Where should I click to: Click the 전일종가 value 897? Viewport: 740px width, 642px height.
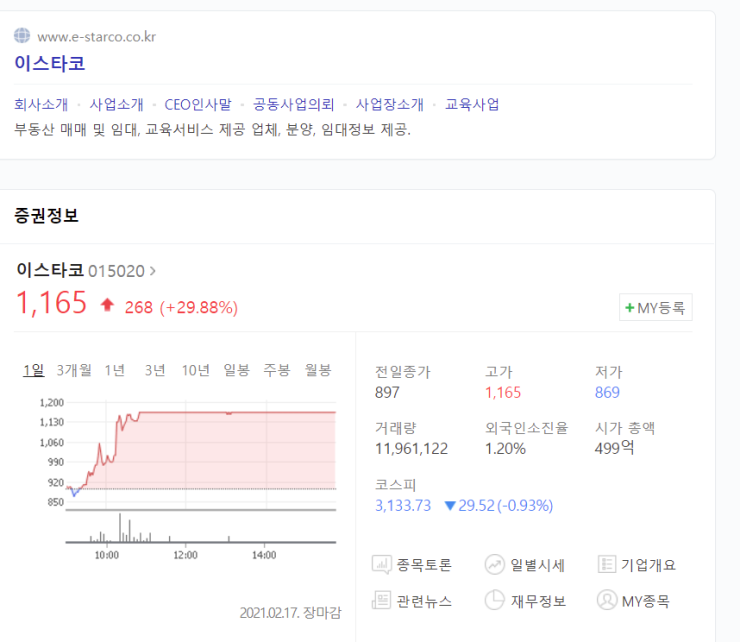point(387,392)
